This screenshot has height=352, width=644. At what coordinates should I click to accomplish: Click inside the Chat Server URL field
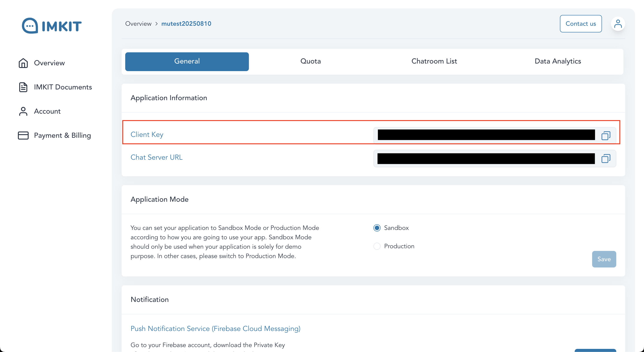click(x=486, y=159)
